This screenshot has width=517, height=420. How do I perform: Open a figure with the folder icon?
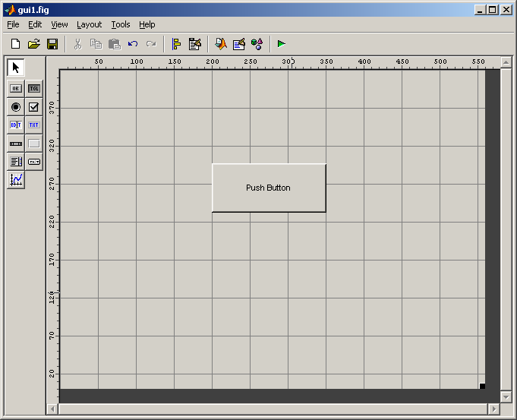(x=33, y=44)
